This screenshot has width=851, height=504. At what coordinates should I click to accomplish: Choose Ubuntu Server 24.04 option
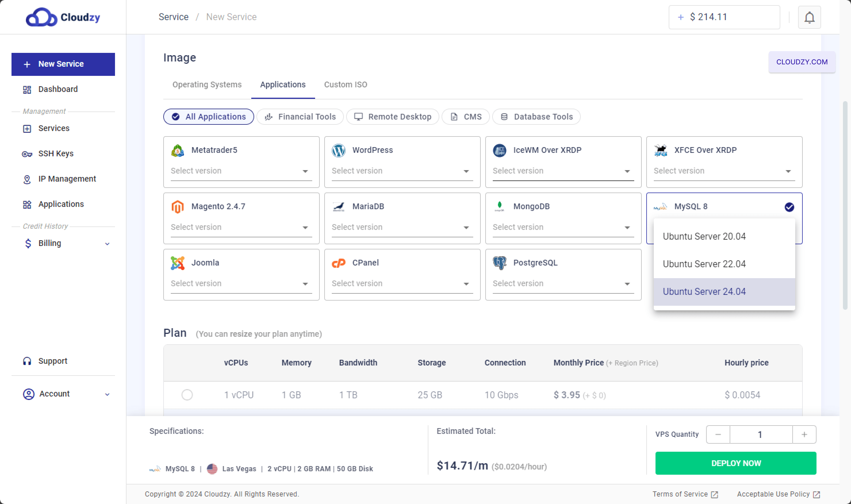(x=724, y=292)
